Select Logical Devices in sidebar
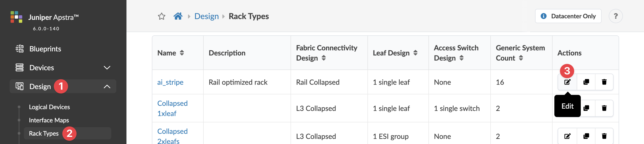 49,107
